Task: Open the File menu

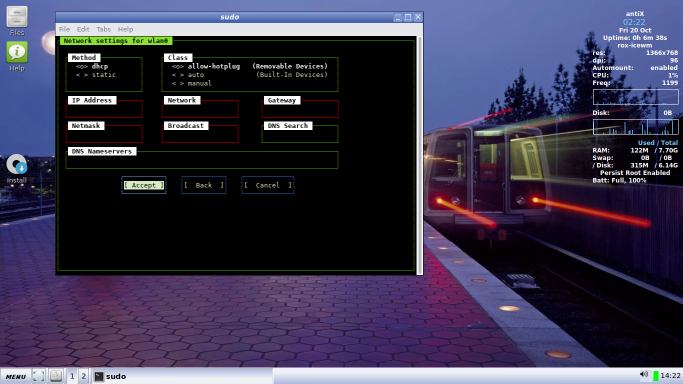Action: click(x=64, y=29)
